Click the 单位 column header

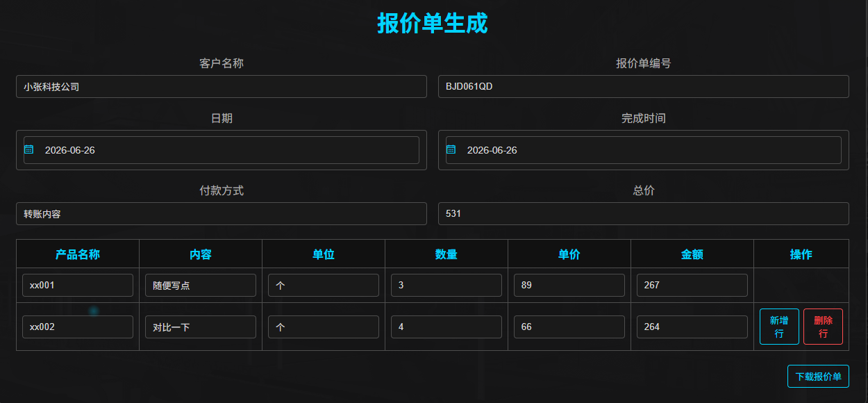(x=324, y=254)
